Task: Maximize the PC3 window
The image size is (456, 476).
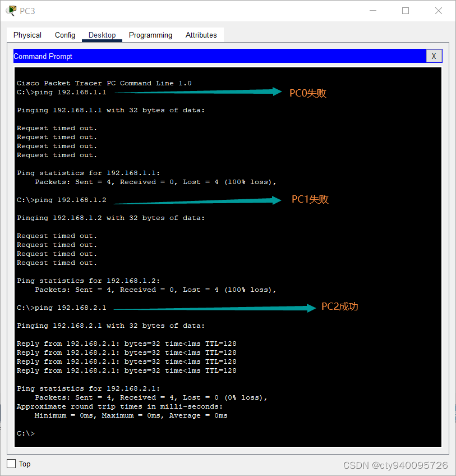Action: (x=406, y=11)
